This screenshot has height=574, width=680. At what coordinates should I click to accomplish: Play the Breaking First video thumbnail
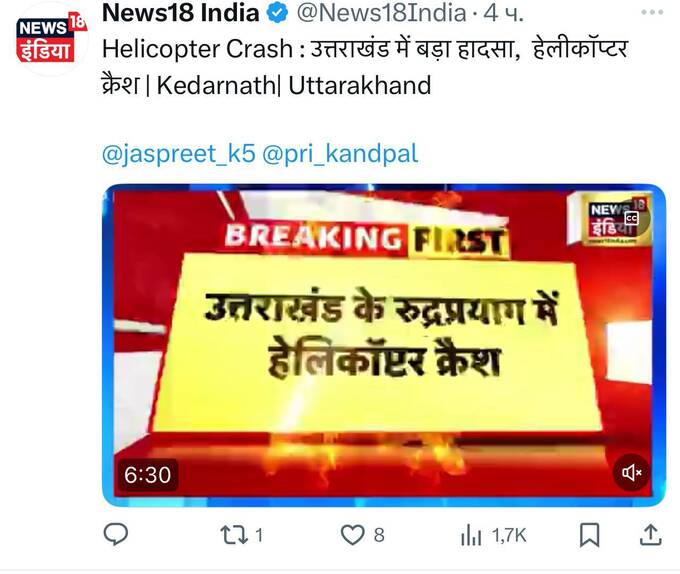383,346
